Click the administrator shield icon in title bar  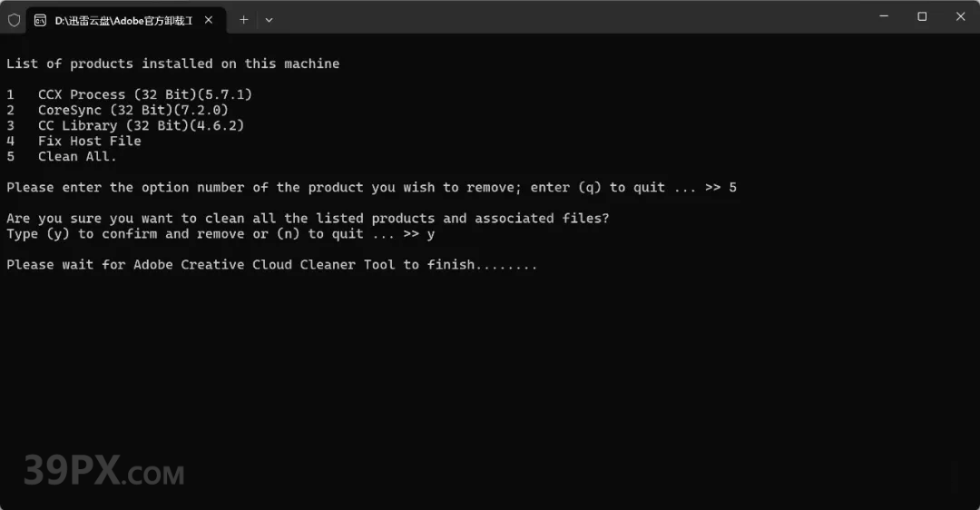click(x=14, y=20)
